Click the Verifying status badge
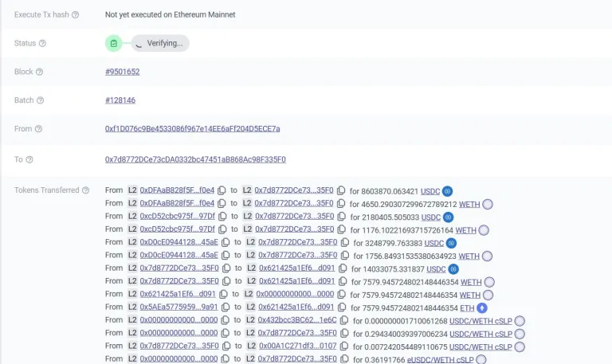Image resolution: width=612 pixels, height=364 pixels. pos(160,43)
